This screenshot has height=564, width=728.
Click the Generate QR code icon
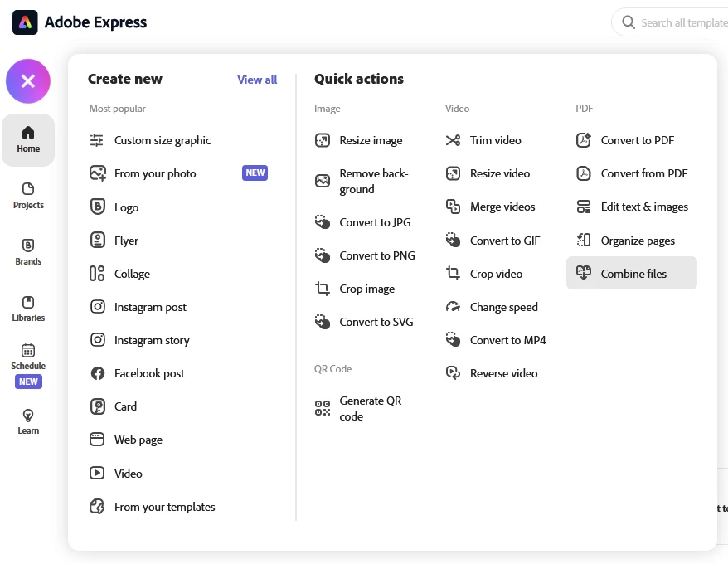[x=323, y=408]
